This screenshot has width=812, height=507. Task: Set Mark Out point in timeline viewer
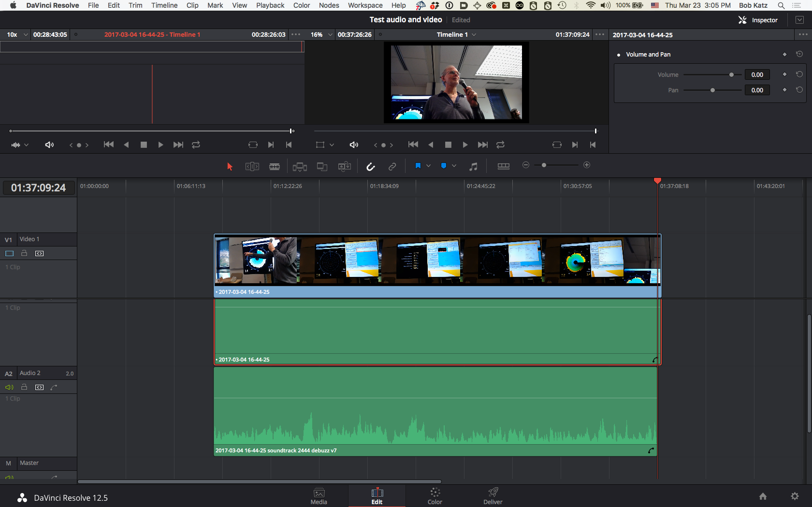tap(593, 145)
